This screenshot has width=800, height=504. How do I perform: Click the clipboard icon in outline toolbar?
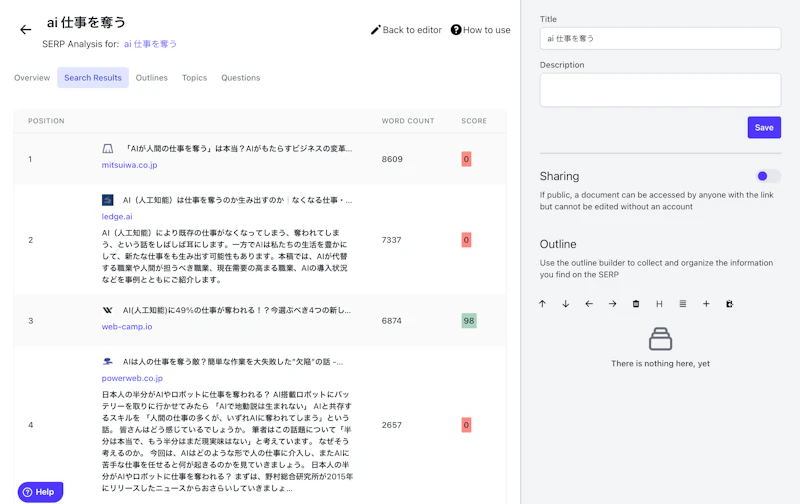click(x=730, y=304)
